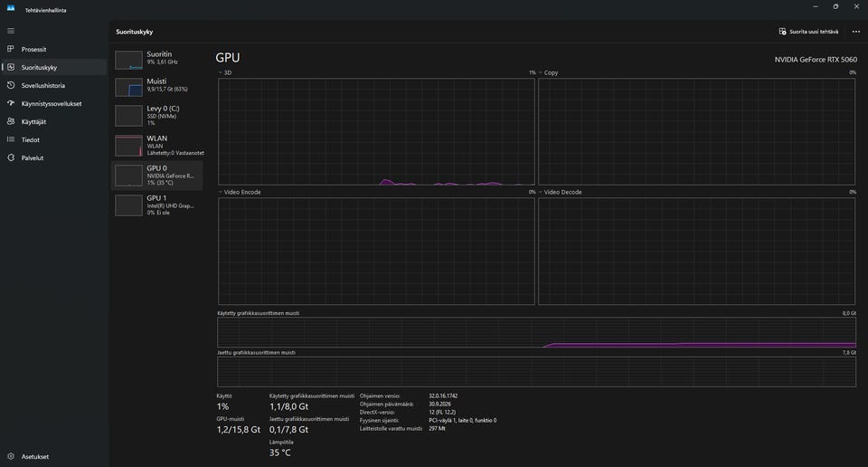
Task: Click the Suorituskyky sidebar icon
Action: tap(11, 67)
